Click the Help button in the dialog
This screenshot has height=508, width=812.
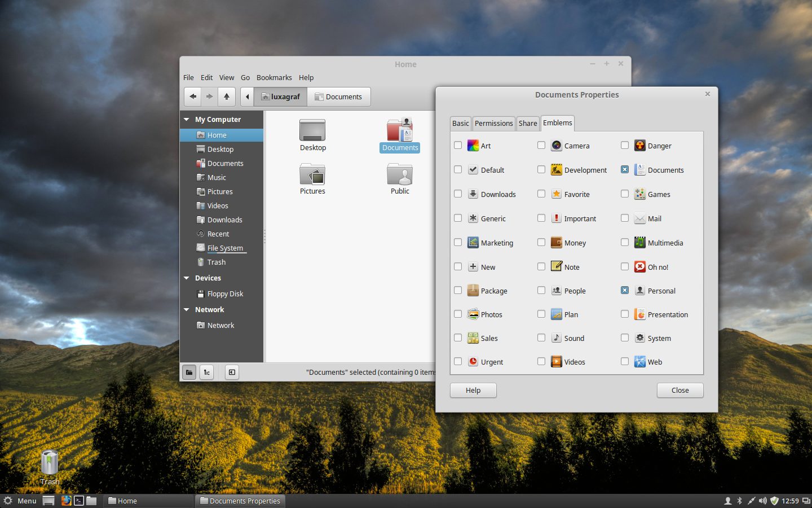coord(473,390)
